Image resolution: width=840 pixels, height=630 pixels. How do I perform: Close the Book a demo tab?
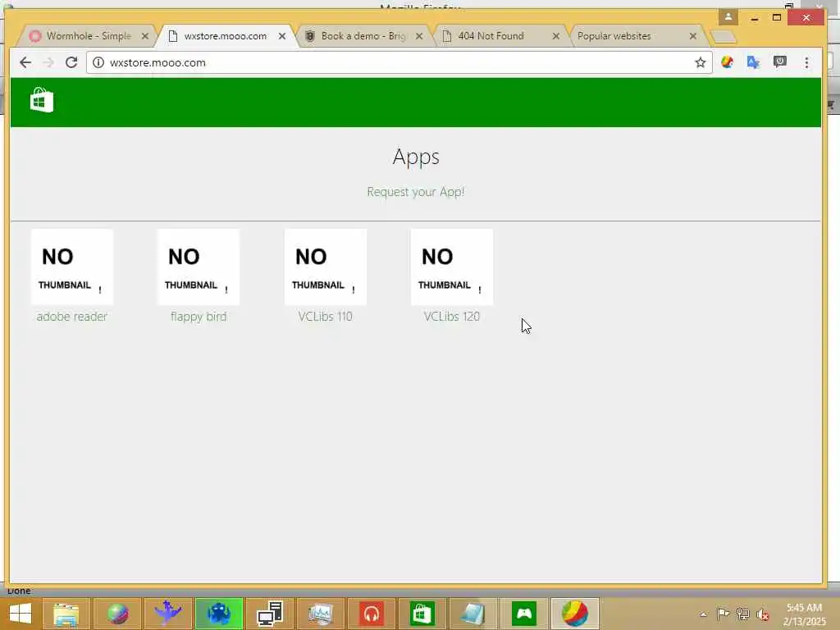[419, 36]
